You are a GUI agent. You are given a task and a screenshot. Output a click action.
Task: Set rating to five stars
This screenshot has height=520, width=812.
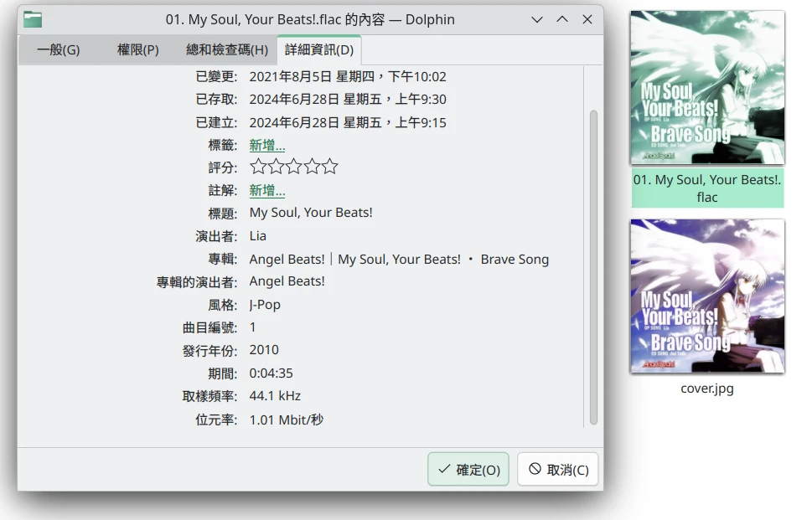(329, 167)
